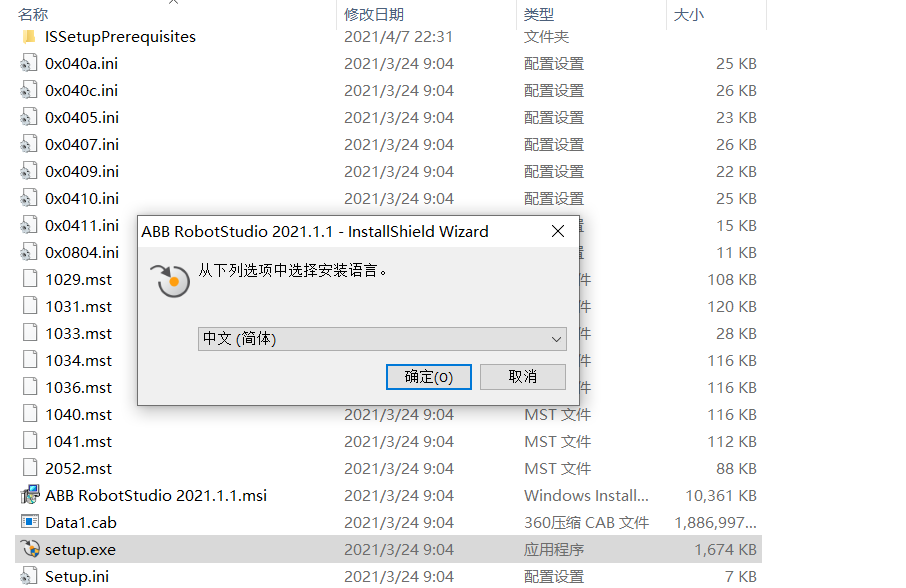Viewport: 906px width, 588px height.
Task: Select the 0x040c.ini file icon
Action: tap(29, 91)
